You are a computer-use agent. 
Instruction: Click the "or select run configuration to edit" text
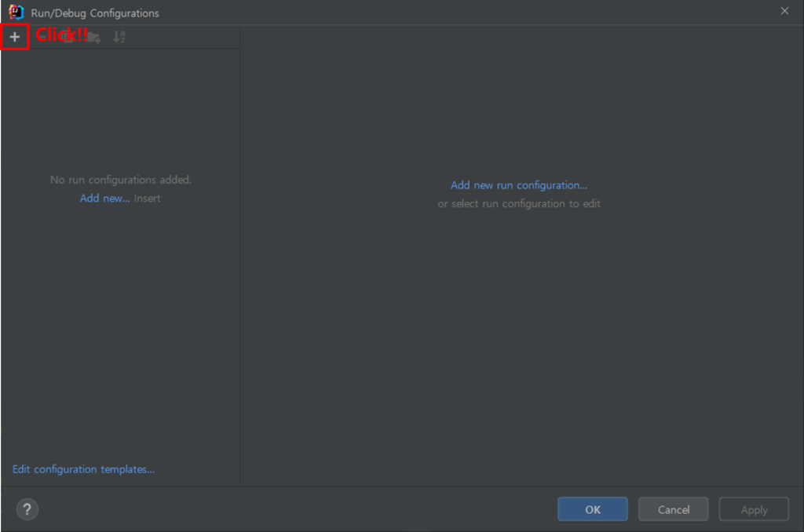click(519, 204)
